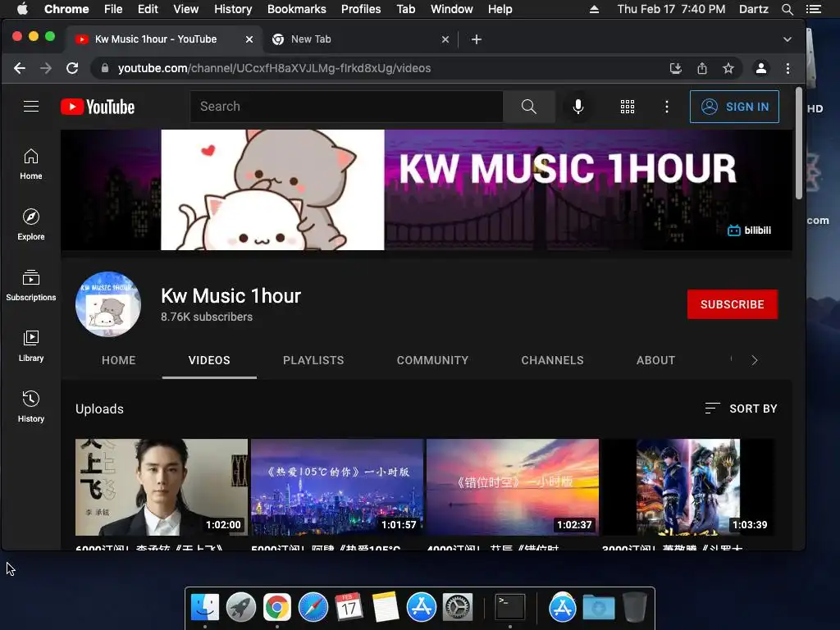
Task: Open the Profiles menu in menu bar
Action: tap(361, 9)
